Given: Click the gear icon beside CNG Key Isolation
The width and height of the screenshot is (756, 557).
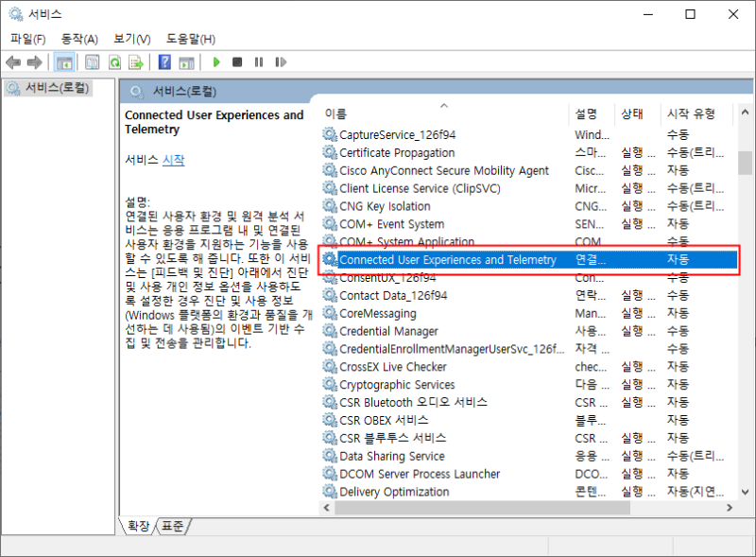Looking at the screenshot, I should pyautogui.click(x=330, y=206).
